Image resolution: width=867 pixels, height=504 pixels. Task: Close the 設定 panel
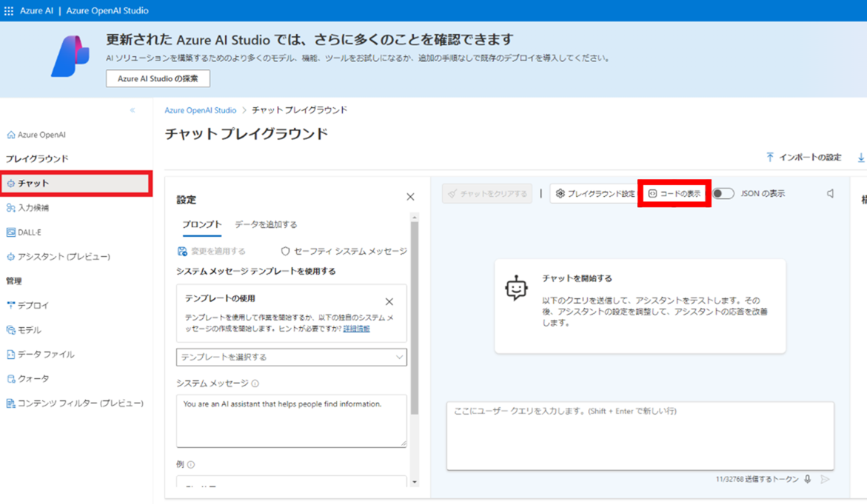[x=410, y=197]
